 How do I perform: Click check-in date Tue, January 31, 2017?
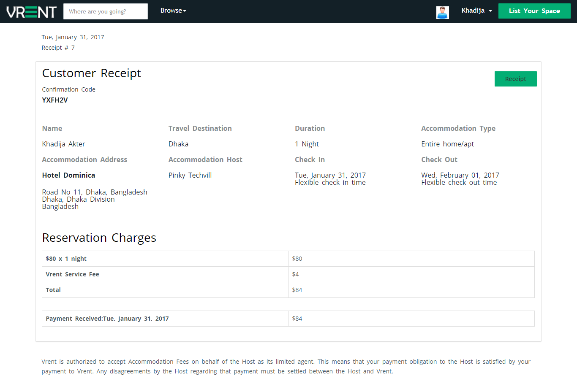[330, 175]
